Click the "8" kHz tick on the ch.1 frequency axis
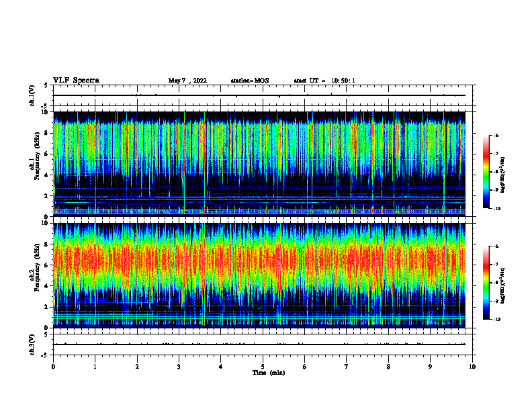This screenshot has height=411, width=532. click(x=47, y=133)
